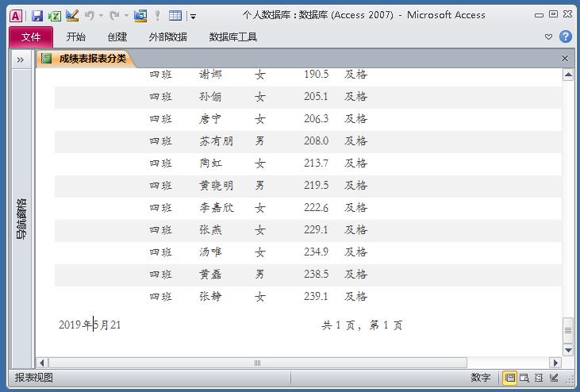This screenshot has height=392, width=580.
Task: Click the Redo arrow icon
Action: tap(115, 15)
